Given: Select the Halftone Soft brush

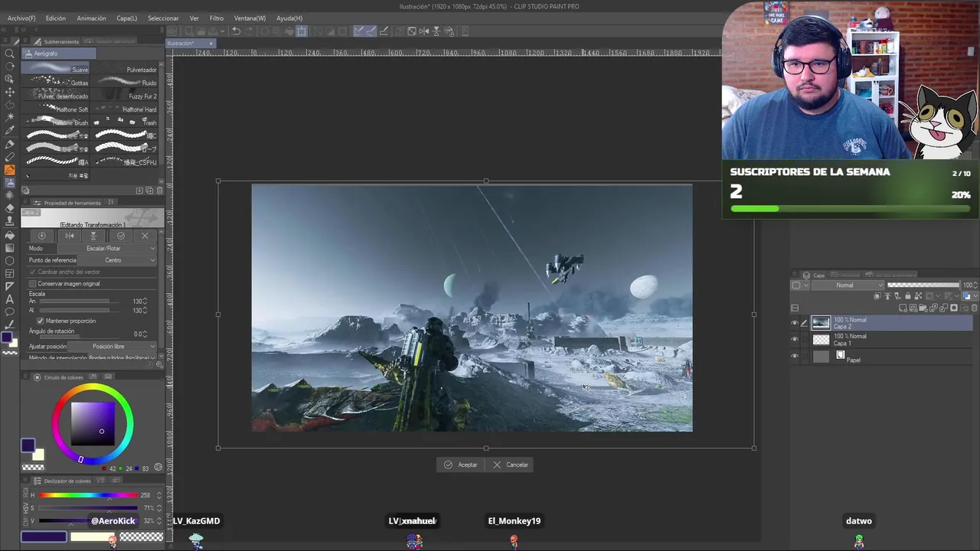Looking at the screenshot, I should pyautogui.click(x=55, y=109).
